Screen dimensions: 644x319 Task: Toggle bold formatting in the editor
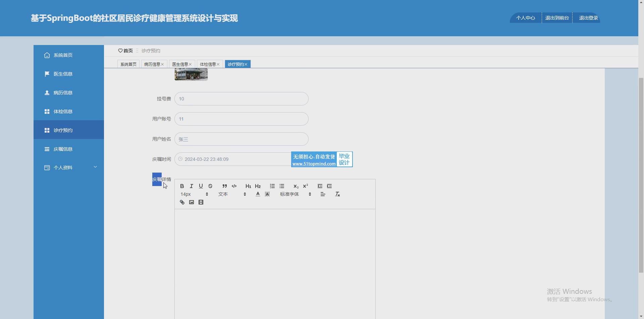[x=182, y=186]
